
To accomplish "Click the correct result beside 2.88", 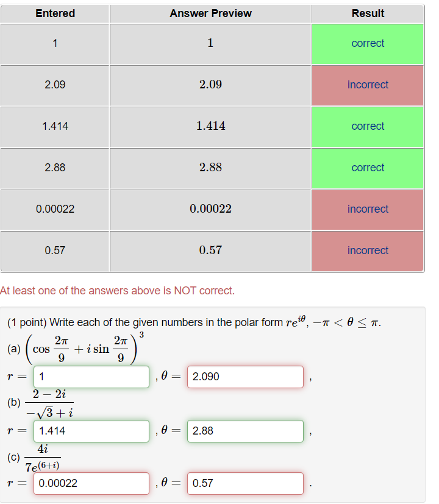I will coord(367,168).
